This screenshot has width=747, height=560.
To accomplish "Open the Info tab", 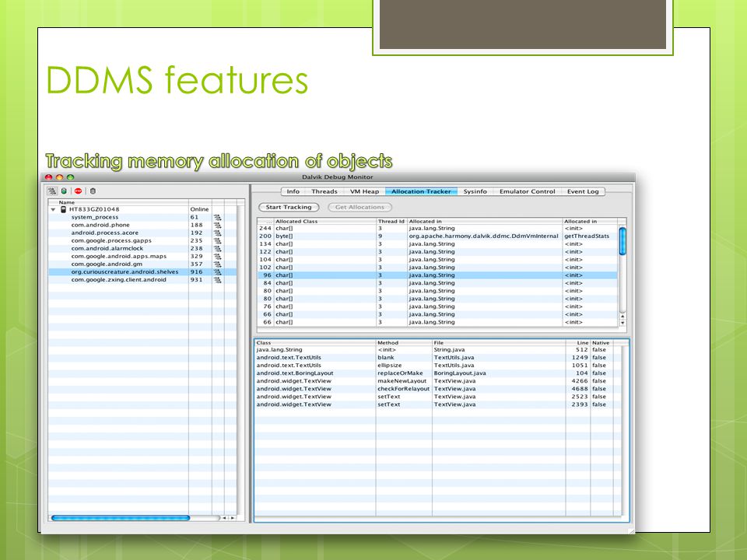I will 293,191.
